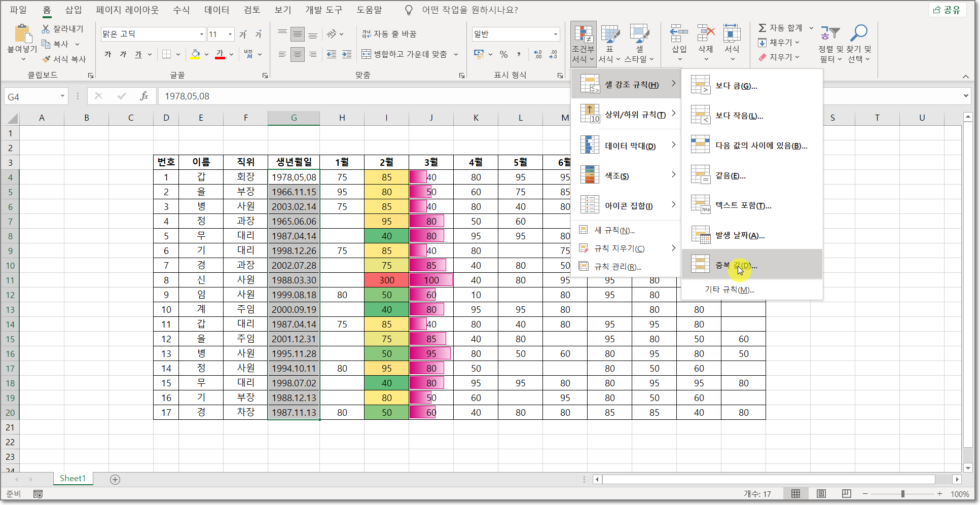
Task: Click the zoom in plus button
Action: point(939,494)
